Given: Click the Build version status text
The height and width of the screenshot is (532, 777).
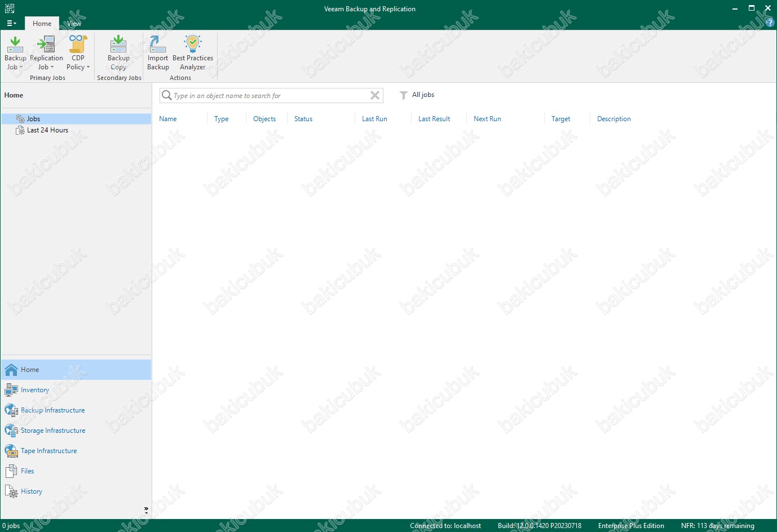Looking at the screenshot, I should pyautogui.click(x=540, y=526).
